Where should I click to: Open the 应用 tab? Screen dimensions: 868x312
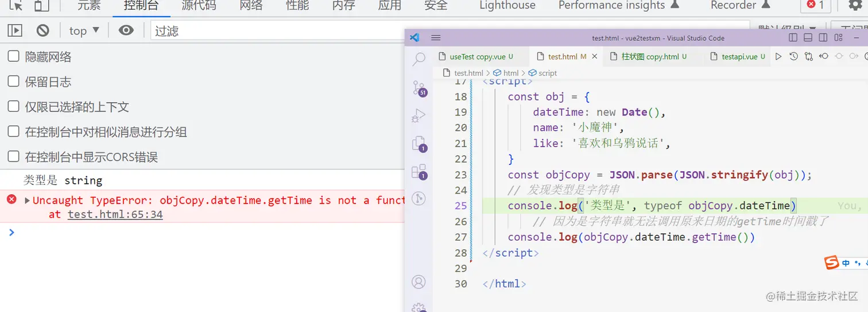pyautogui.click(x=389, y=5)
